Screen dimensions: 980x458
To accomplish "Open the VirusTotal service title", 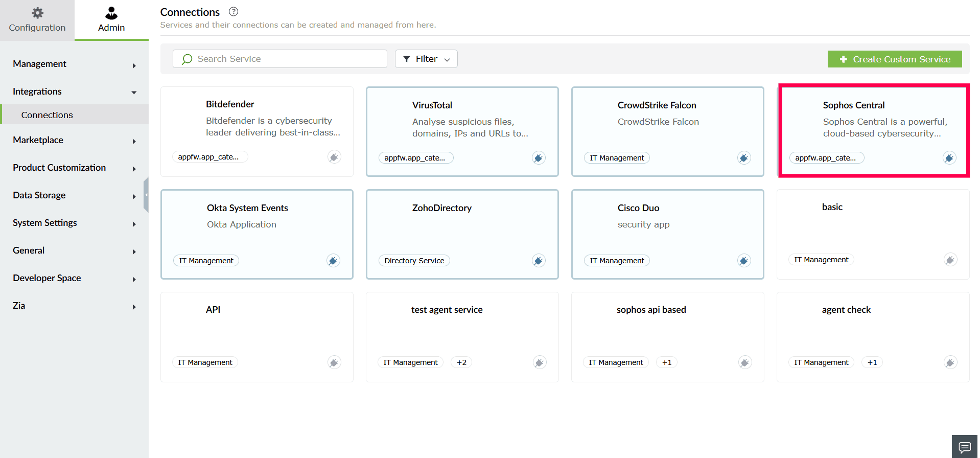I will [432, 105].
